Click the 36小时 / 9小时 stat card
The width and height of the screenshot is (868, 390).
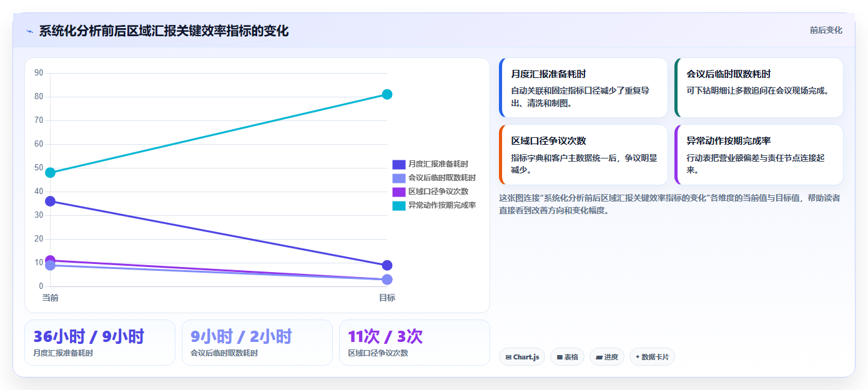coord(100,343)
